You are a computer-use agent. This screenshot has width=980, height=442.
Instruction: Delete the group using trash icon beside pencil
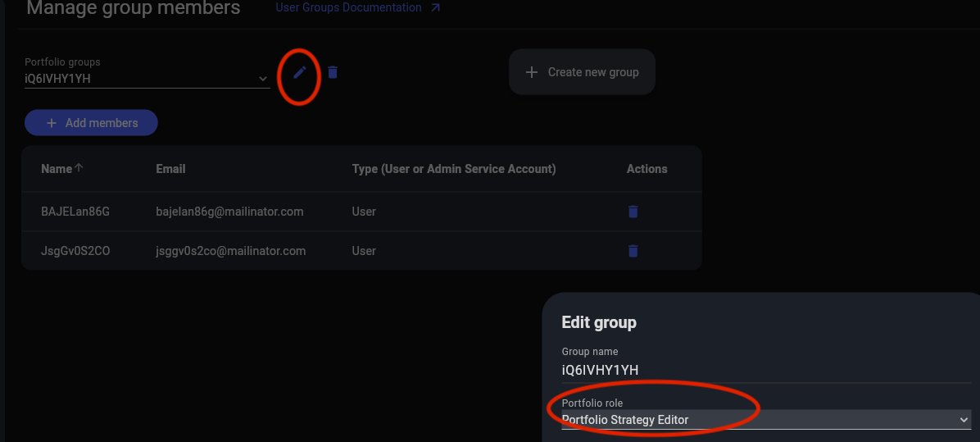pos(333,72)
